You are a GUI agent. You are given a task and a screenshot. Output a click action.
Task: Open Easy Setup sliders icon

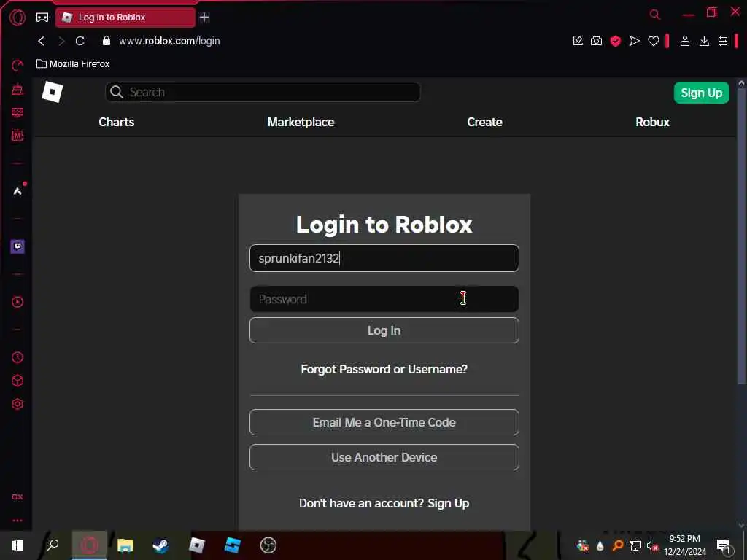pyautogui.click(x=723, y=42)
